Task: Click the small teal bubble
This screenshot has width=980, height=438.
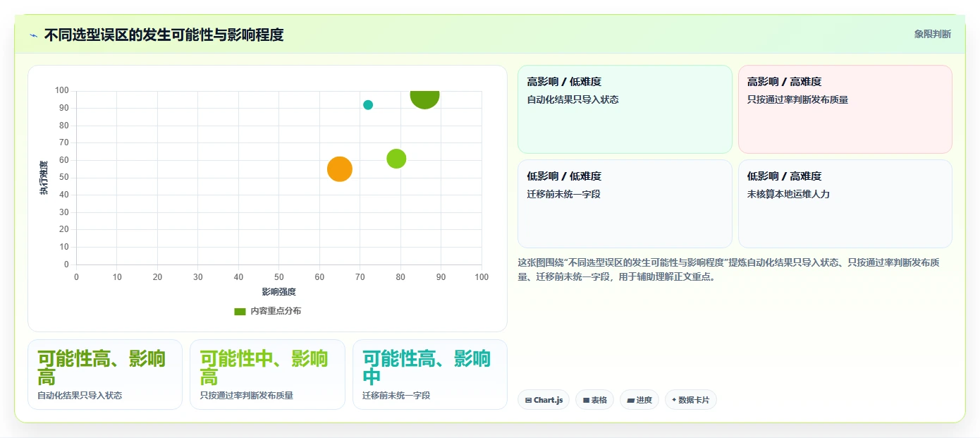Action: [x=368, y=105]
